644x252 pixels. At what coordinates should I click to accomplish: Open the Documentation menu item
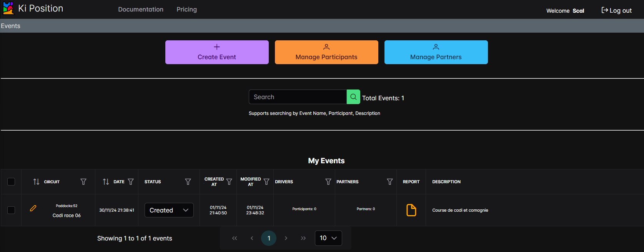(x=141, y=9)
